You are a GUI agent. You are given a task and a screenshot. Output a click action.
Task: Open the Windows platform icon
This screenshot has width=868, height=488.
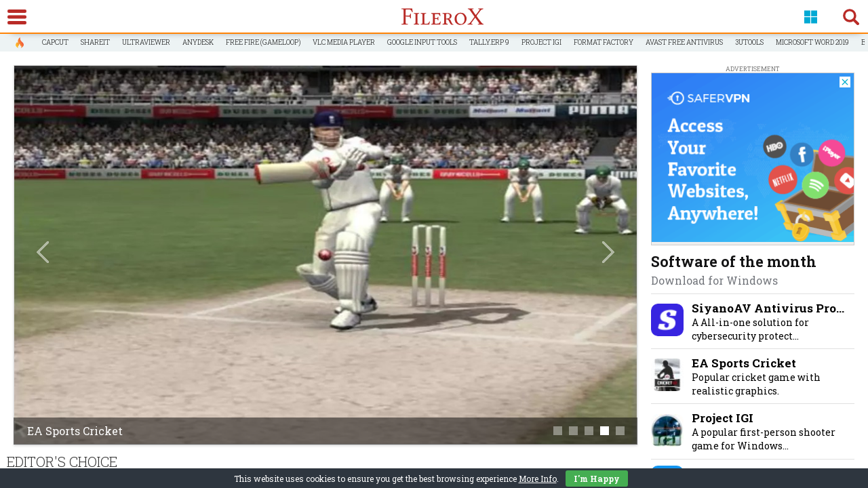point(810,17)
